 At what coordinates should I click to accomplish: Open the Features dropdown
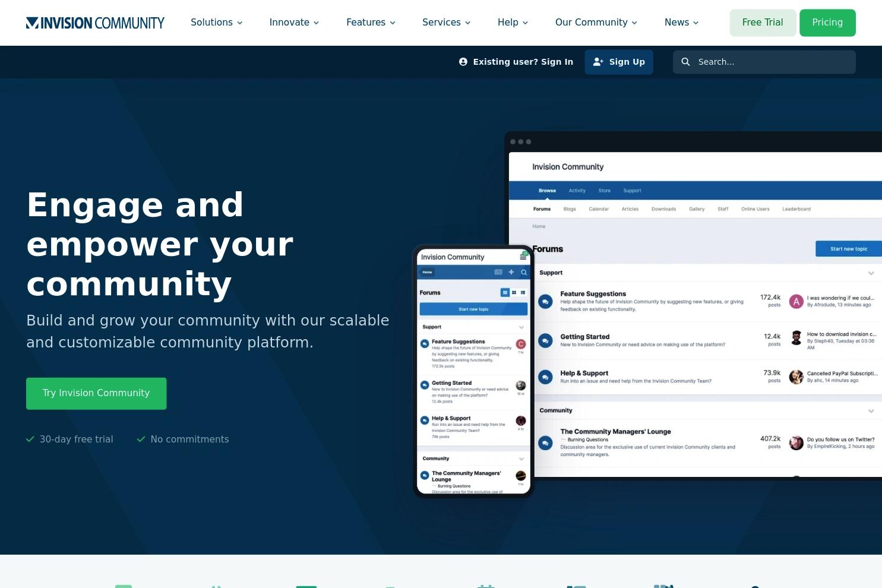pos(371,23)
